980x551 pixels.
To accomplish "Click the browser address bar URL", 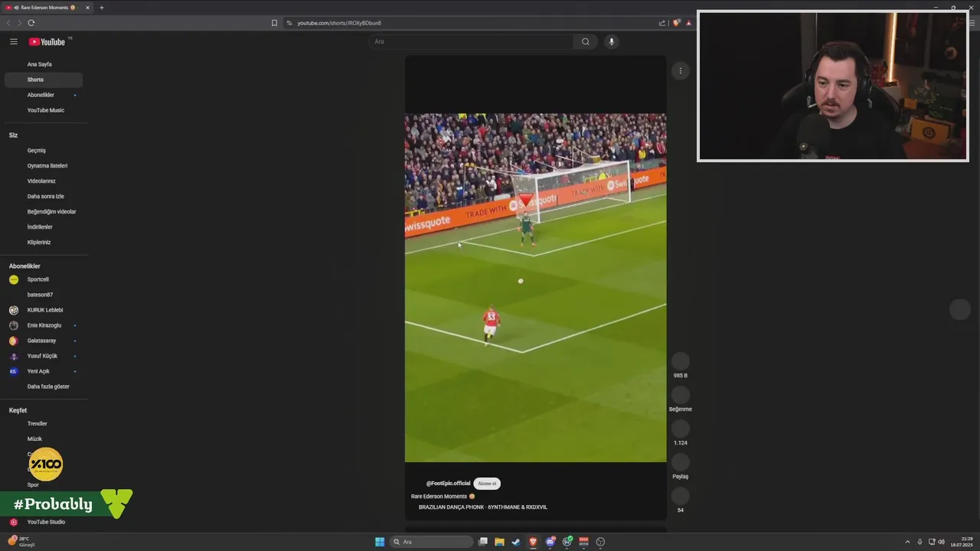I will (339, 23).
